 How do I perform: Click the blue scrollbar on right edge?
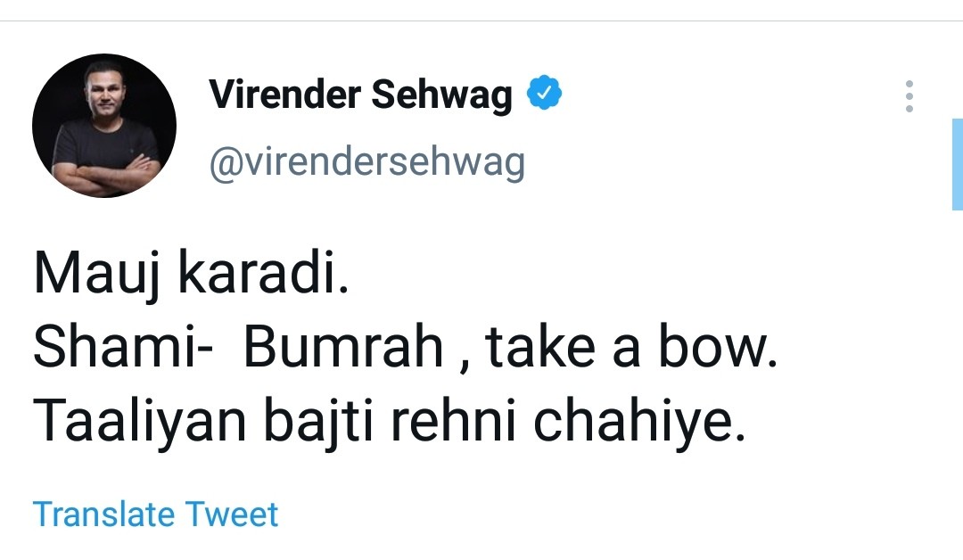point(957,166)
